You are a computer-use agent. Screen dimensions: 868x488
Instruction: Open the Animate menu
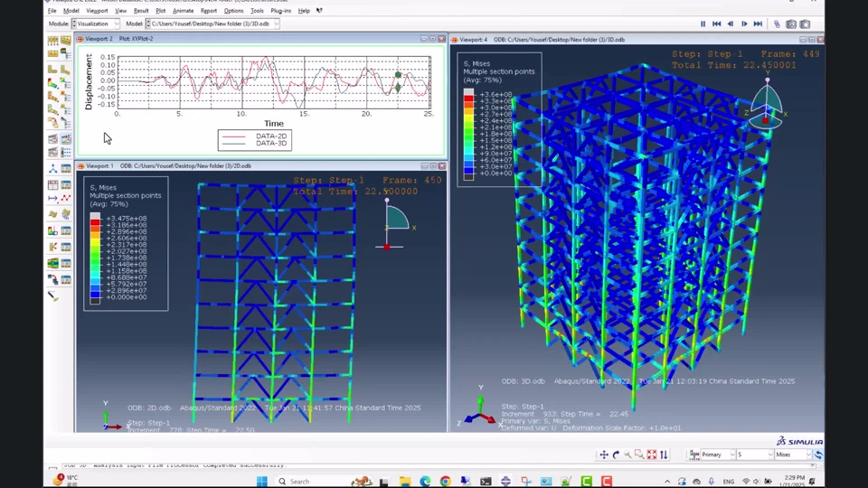[x=184, y=11]
